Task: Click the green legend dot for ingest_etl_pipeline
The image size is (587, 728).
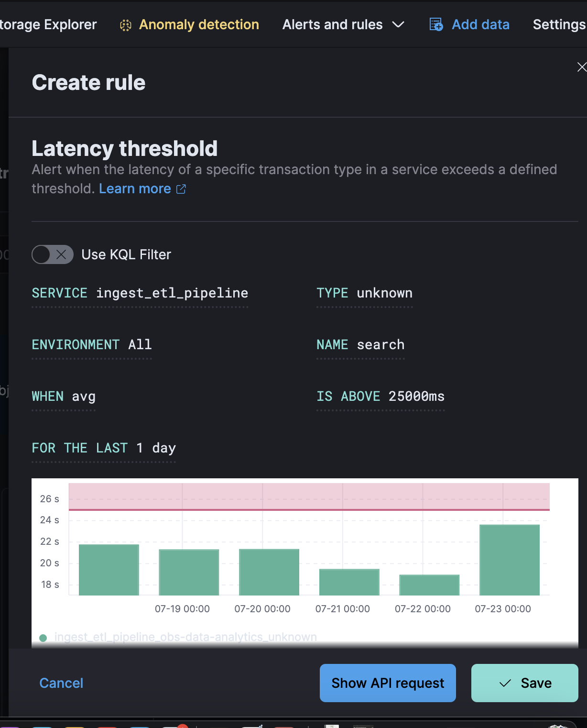Action: point(43,638)
